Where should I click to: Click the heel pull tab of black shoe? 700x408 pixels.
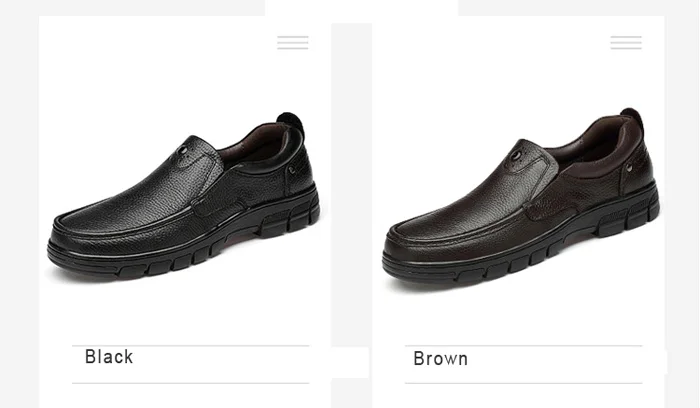coord(291,122)
